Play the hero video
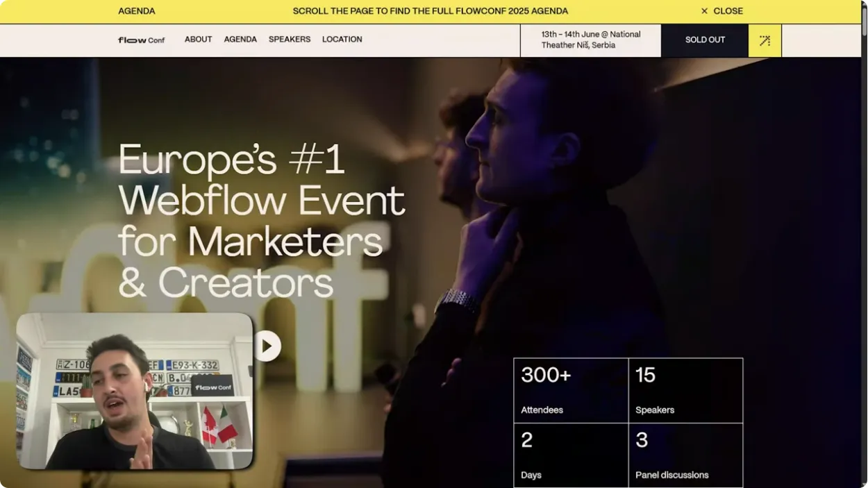Image resolution: width=868 pixels, height=488 pixels. point(267,346)
